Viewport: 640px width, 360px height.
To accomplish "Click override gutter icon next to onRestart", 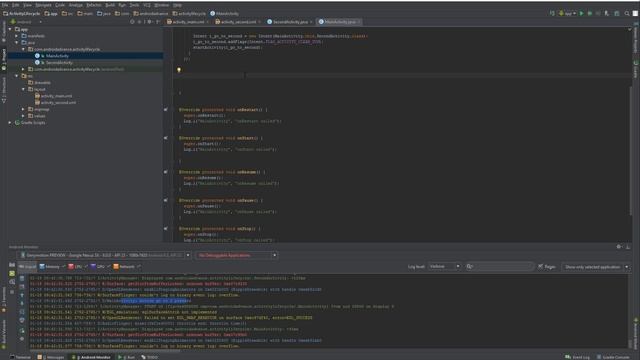I will [166, 109].
